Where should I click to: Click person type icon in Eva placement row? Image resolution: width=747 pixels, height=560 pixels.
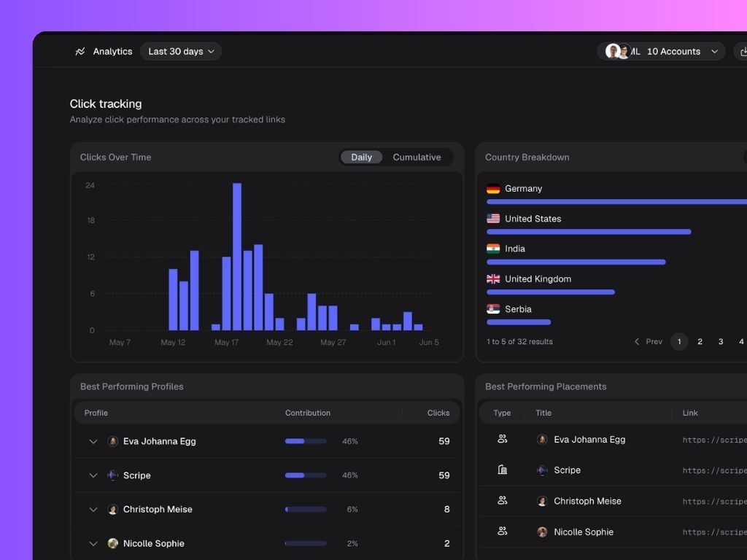click(502, 439)
